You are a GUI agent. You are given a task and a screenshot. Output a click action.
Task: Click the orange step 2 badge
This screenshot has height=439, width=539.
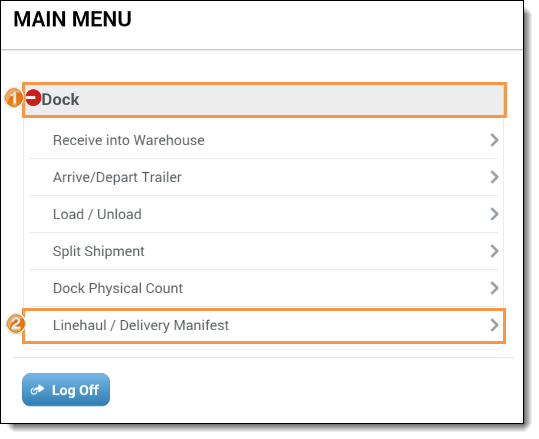coord(16,324)
